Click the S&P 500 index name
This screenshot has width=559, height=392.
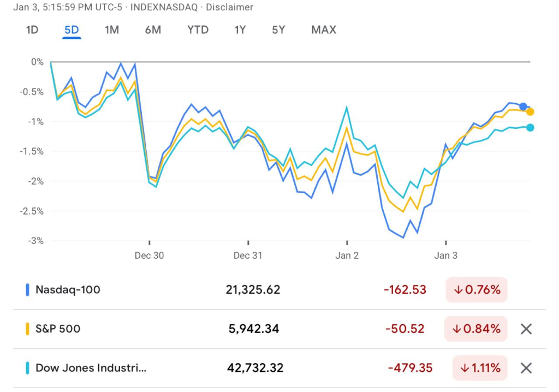[x=58, y=329]
